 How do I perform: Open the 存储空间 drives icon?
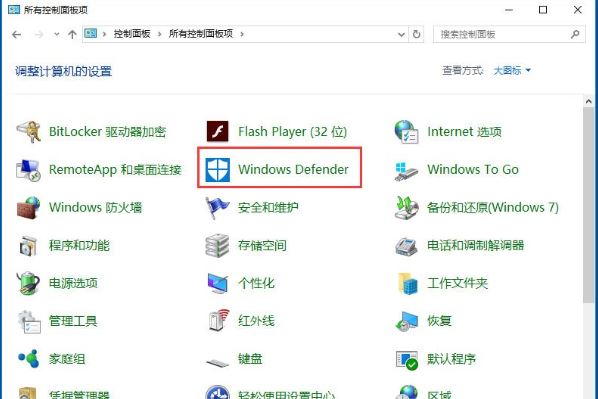click(217, 246)
